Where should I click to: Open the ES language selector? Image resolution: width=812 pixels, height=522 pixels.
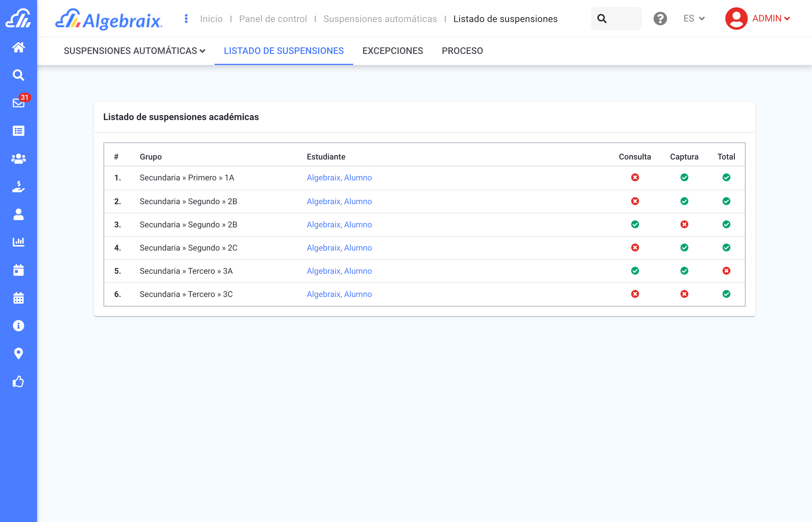[x=693, y=19]
